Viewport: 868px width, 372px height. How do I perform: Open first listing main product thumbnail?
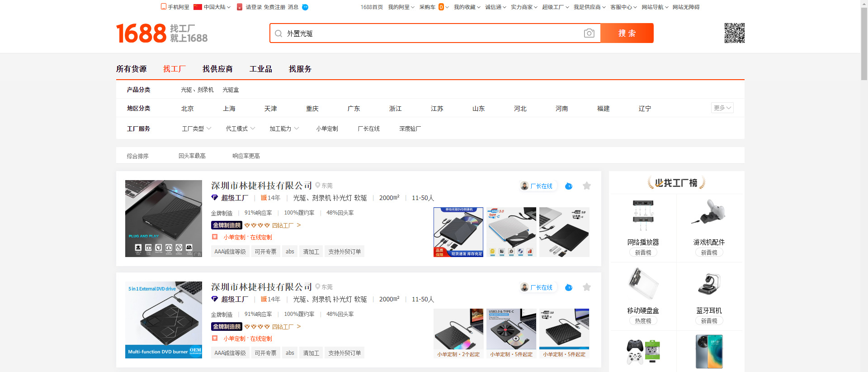[x=164, y=219]
